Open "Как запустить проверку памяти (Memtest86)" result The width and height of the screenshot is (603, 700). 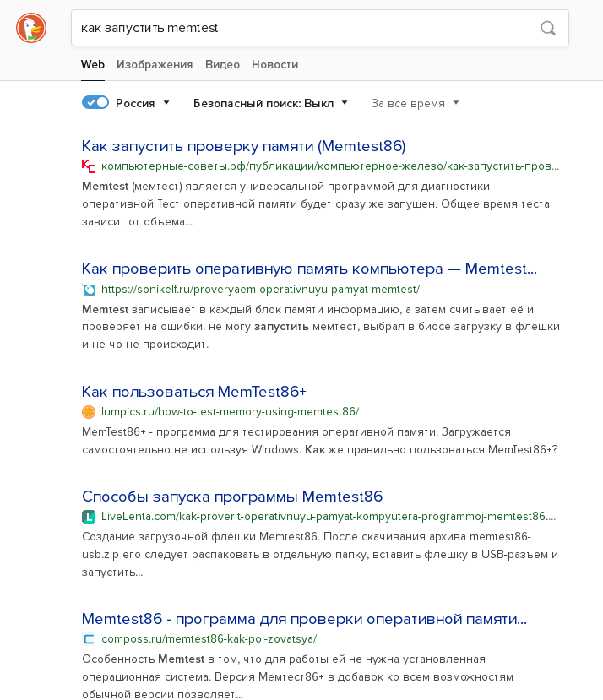(243, 145)
